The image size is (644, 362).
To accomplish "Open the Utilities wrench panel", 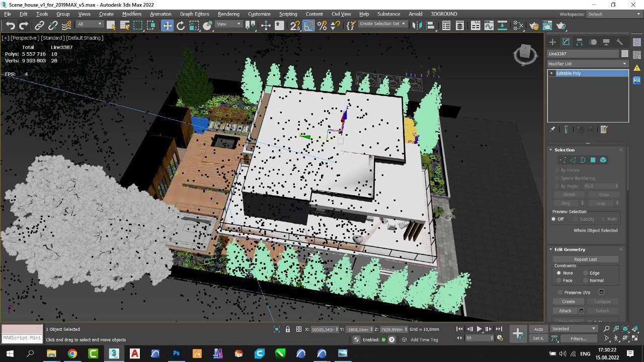I will click(x=620, y=42).
